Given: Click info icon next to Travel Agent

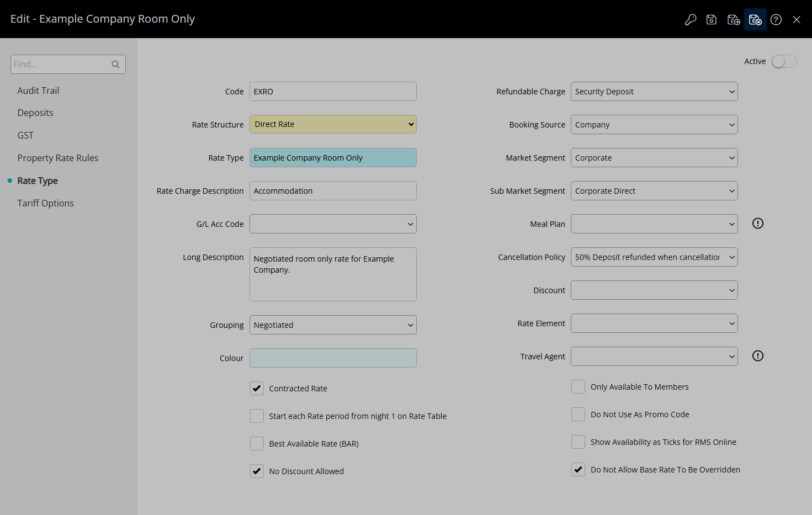Looking at the screenshot, I should pos(758,356).
